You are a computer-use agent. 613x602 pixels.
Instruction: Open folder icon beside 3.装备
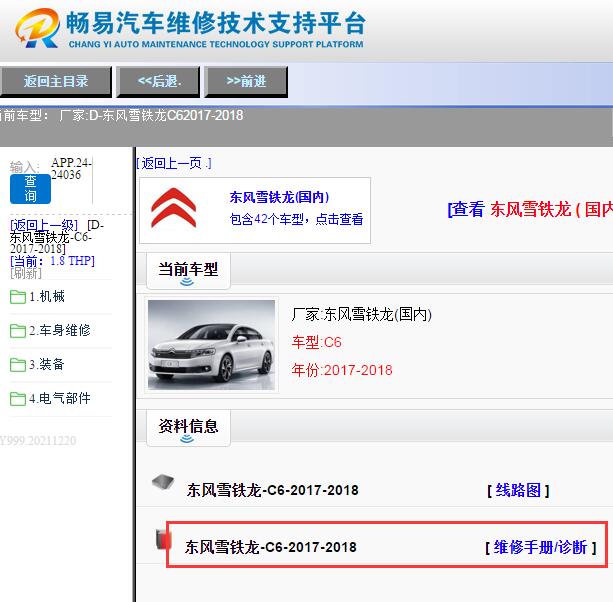click(18, 365)
